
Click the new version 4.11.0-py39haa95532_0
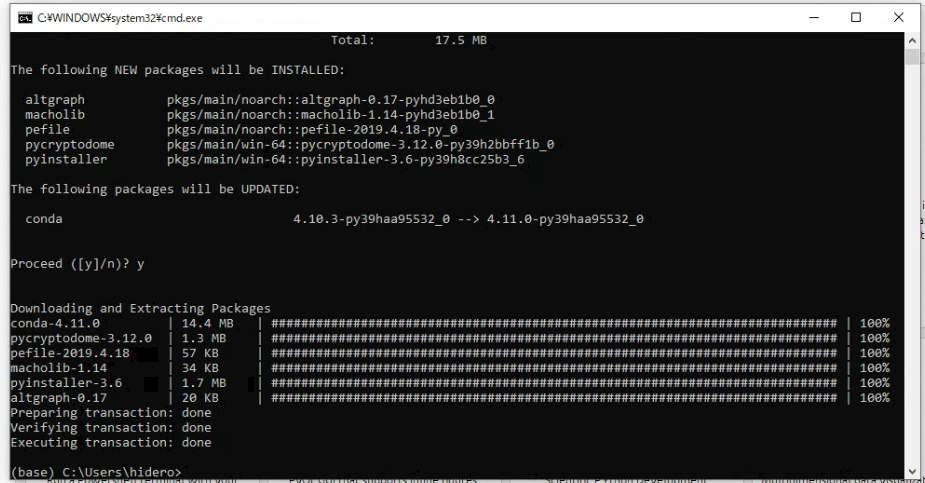point(565,219)
